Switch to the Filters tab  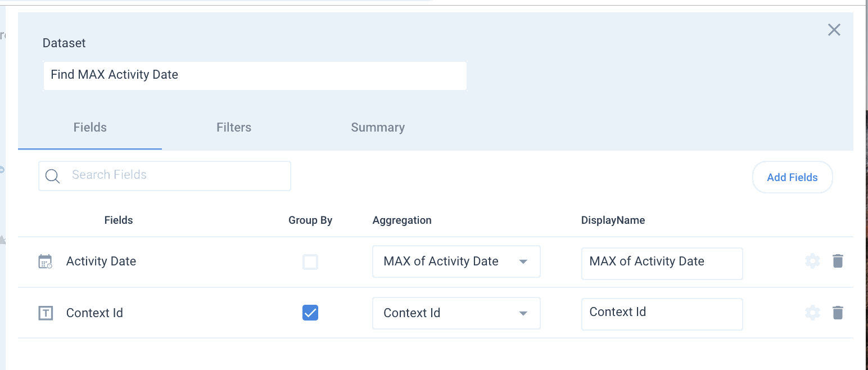coord(234,127)
